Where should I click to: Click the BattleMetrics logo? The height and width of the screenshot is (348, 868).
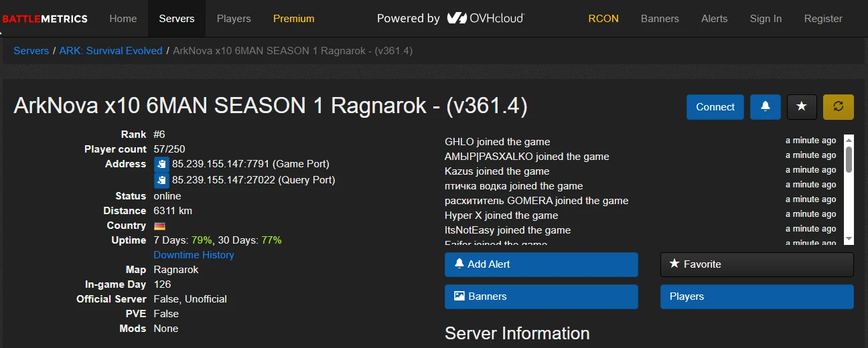coord(45,19)
